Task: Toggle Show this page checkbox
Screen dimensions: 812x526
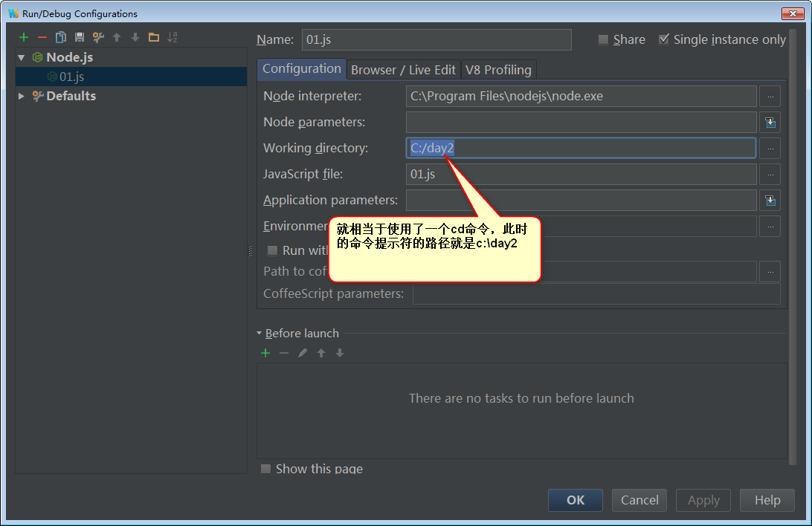Action: (265, 469)
